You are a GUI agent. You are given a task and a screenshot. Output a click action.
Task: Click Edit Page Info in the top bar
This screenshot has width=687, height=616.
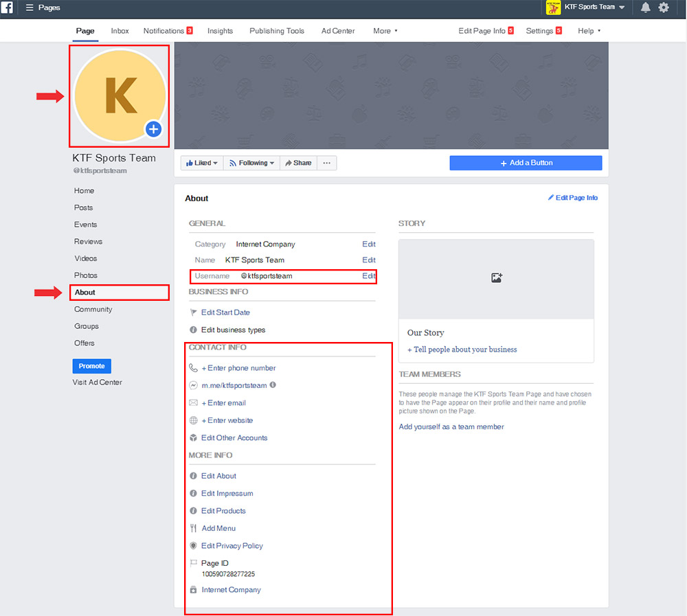tap(486, 31)
